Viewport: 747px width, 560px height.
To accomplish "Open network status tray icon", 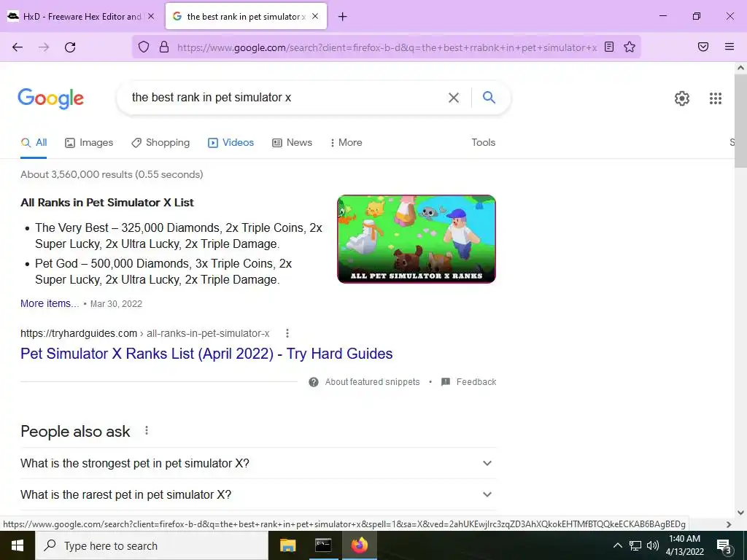I will coord(635,545).
